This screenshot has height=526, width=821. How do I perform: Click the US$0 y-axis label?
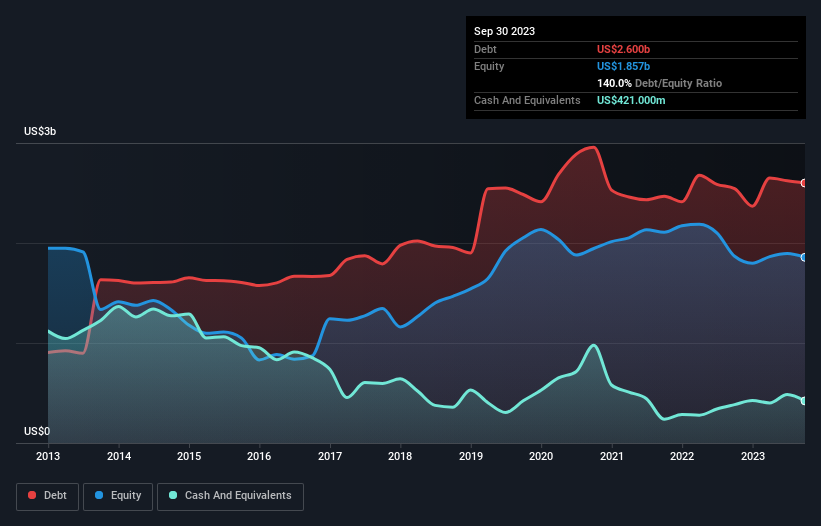tap(37, 431)
